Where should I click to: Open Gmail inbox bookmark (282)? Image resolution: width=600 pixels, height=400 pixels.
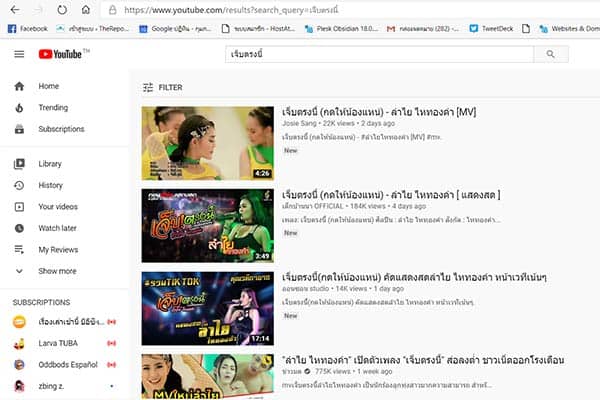click(422, 29)
